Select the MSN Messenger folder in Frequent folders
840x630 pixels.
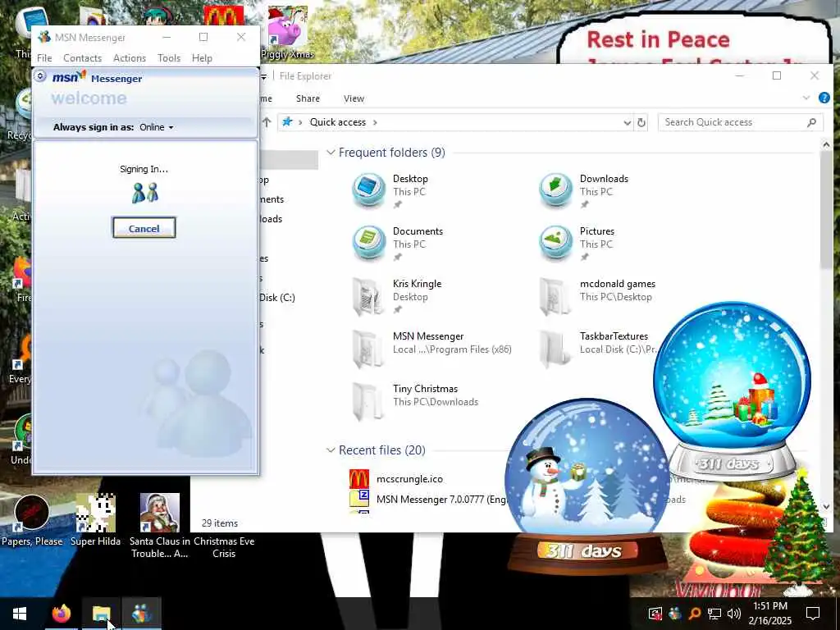click(431, 349)
